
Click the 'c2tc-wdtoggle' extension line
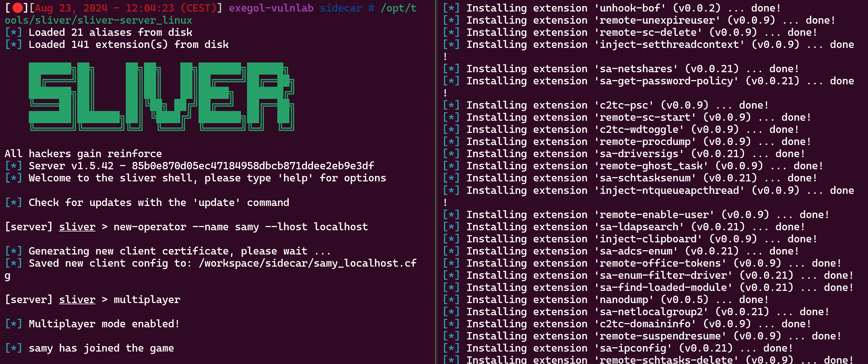point(621,130)
